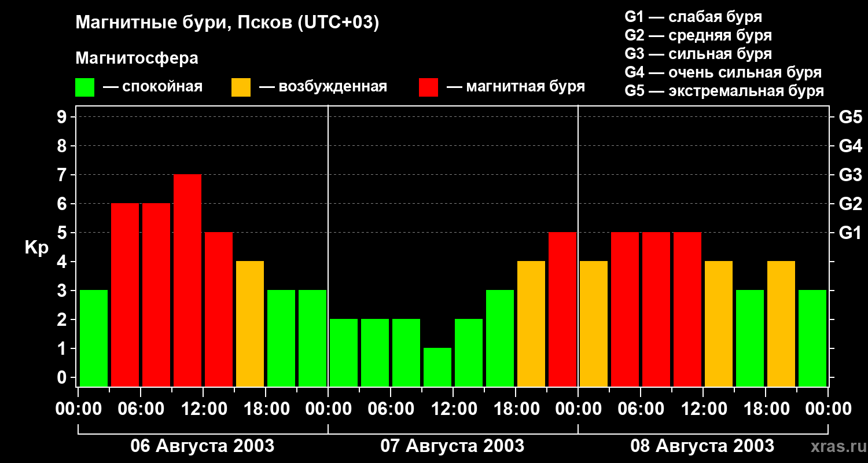
Task: Click the 06:00–09:00 red bar on 06 Августа
Action: tap(156, 295)
